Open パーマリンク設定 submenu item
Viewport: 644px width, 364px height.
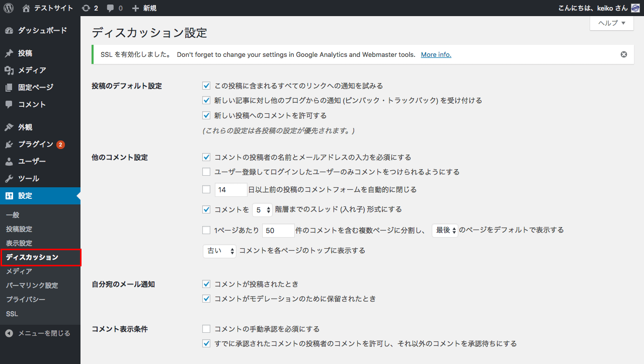pyautogui.click(x=32, y=285)
